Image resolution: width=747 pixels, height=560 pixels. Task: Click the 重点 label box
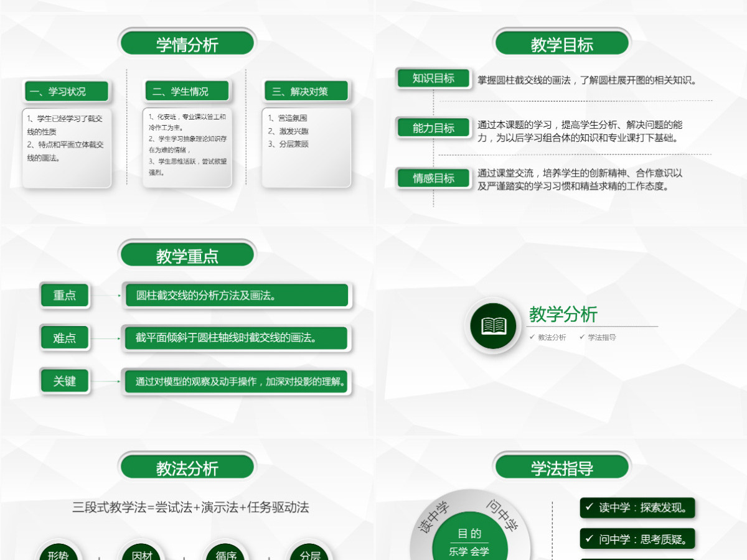click(65, 296)
